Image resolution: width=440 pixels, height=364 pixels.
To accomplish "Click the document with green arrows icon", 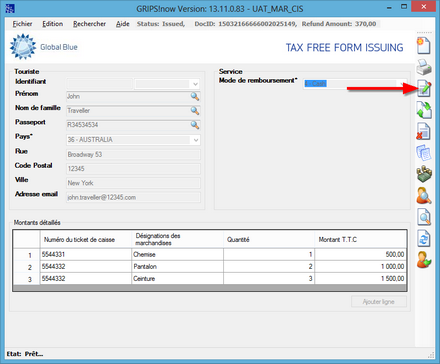I will [x=424, y=110].
